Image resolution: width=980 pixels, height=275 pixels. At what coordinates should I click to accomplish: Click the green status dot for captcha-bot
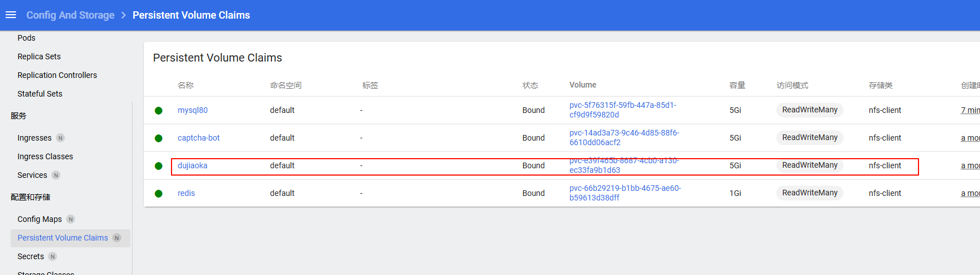[159, 138]
